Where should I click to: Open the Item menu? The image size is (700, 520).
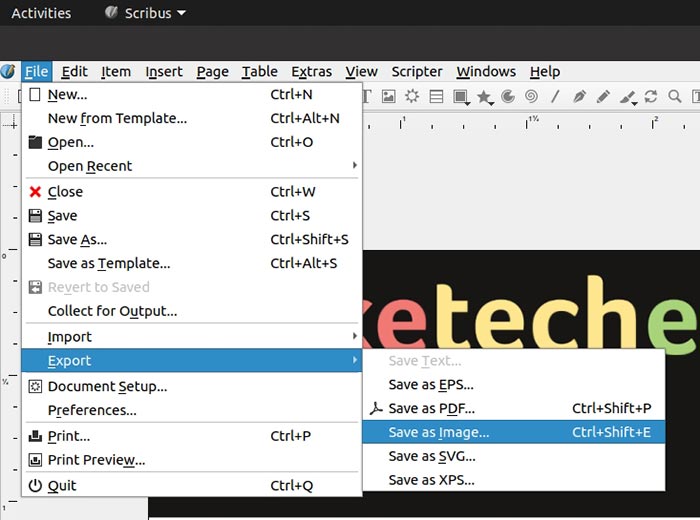click(116, 71)
